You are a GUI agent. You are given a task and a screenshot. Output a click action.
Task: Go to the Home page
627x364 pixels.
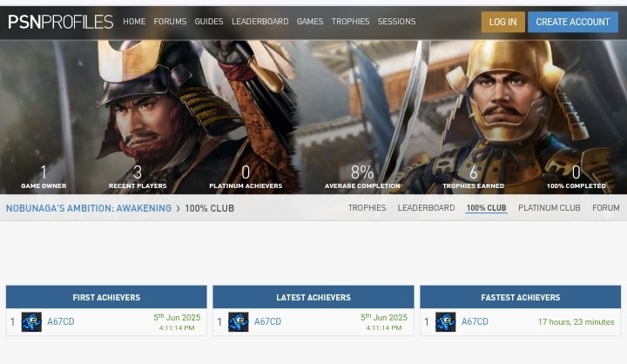click(134, 22)
